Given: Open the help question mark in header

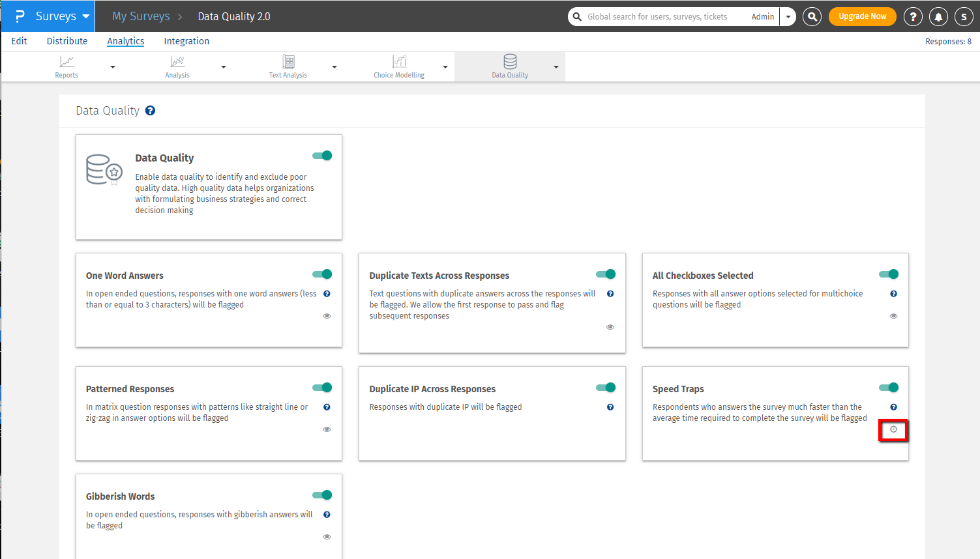Looking at the screenshot, I should tap(913, 17).
